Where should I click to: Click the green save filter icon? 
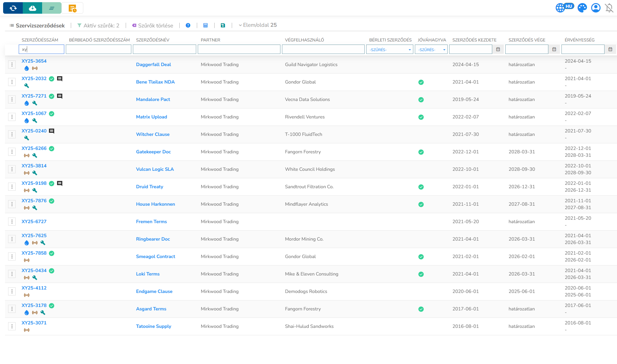[x=223, y=26]
